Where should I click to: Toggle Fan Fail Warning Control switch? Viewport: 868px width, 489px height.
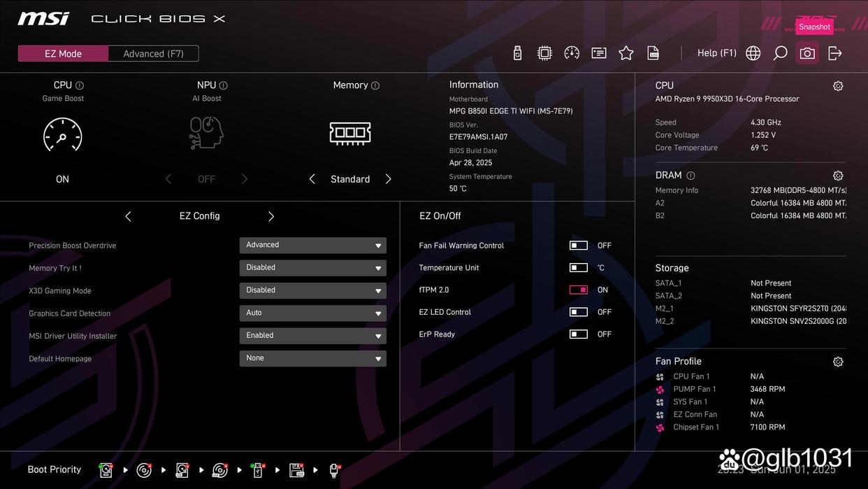[x=579, y=246]
